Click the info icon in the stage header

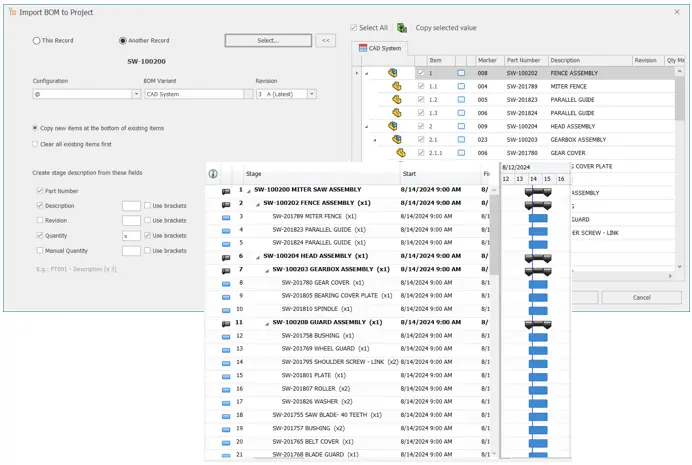pos(213,173)
